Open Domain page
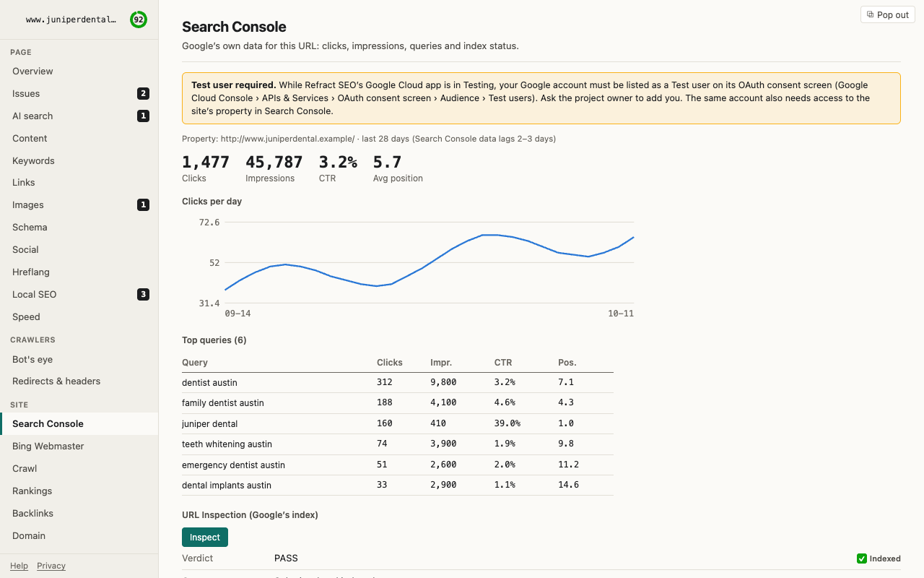Screen dimensions: 924x578 [x=79, y=535]
